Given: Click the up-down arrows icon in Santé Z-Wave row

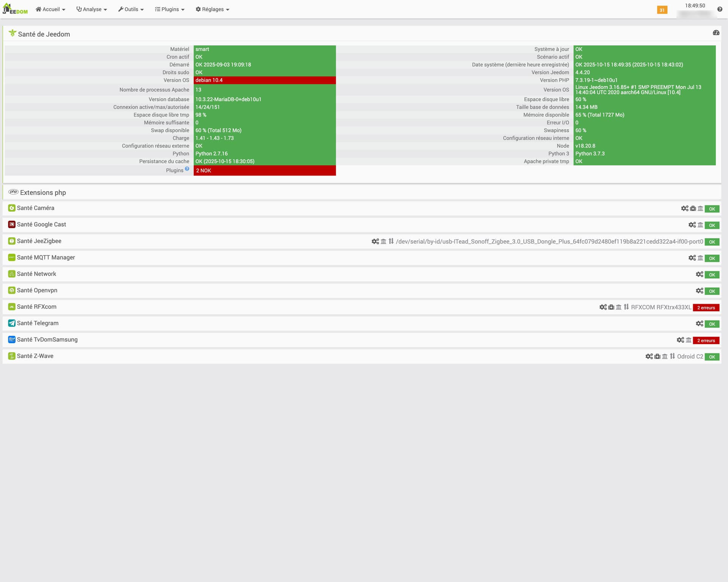Looking at the screenshot, I should click(672, 356).
